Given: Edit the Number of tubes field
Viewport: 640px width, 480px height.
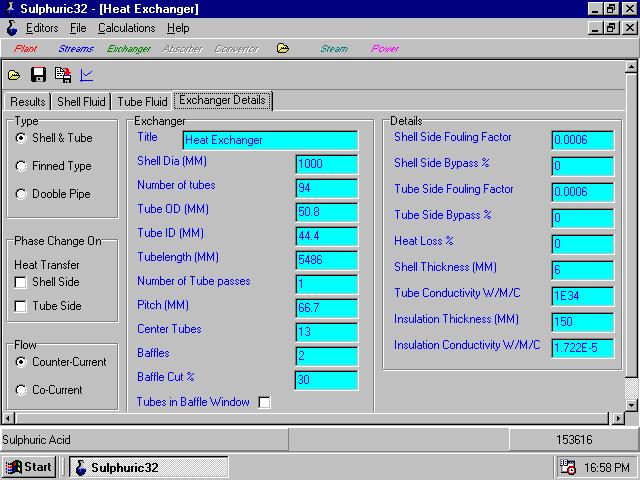Looking at the screenshot, I should pos(327,188).
